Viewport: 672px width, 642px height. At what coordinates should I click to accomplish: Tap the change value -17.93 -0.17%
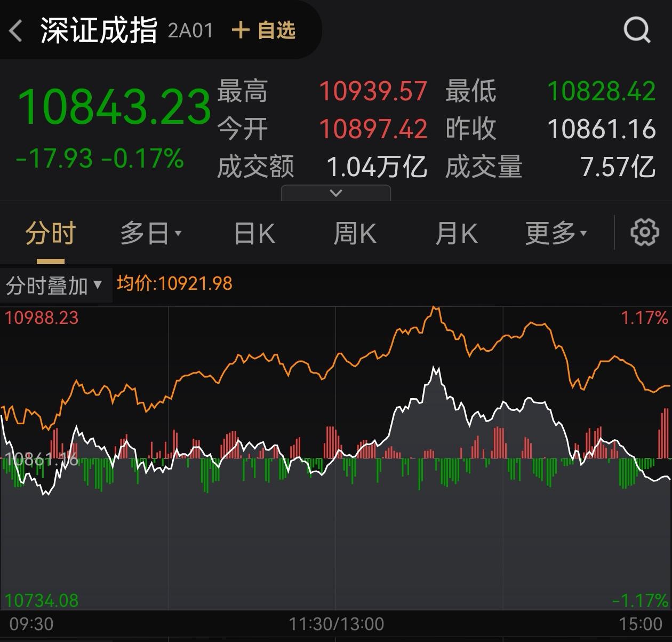[x=100, y=158]
